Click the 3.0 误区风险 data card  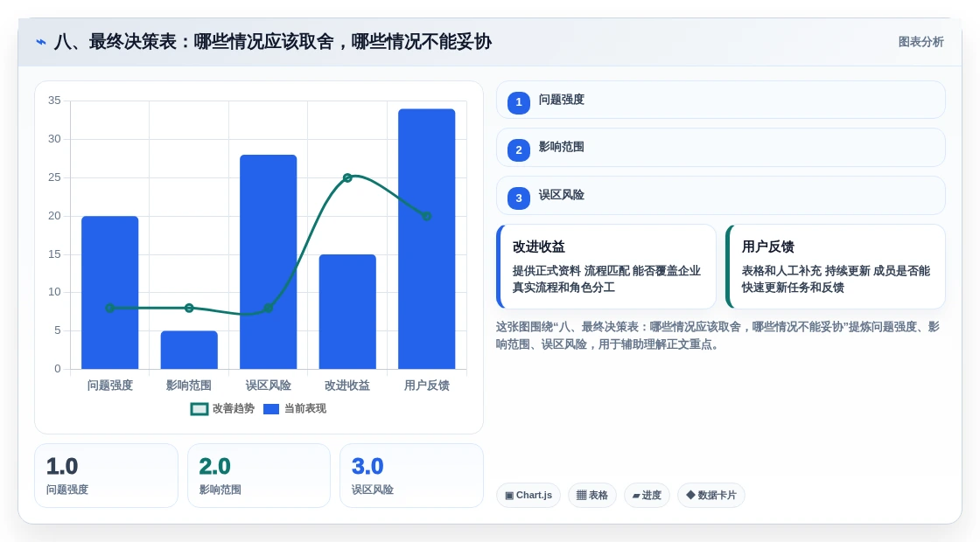[x=411, y=476]
